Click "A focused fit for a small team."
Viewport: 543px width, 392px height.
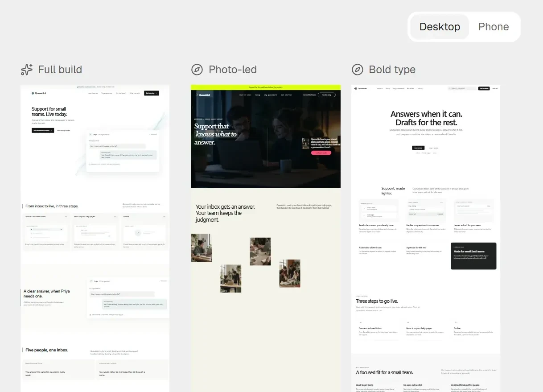point(384,372)
